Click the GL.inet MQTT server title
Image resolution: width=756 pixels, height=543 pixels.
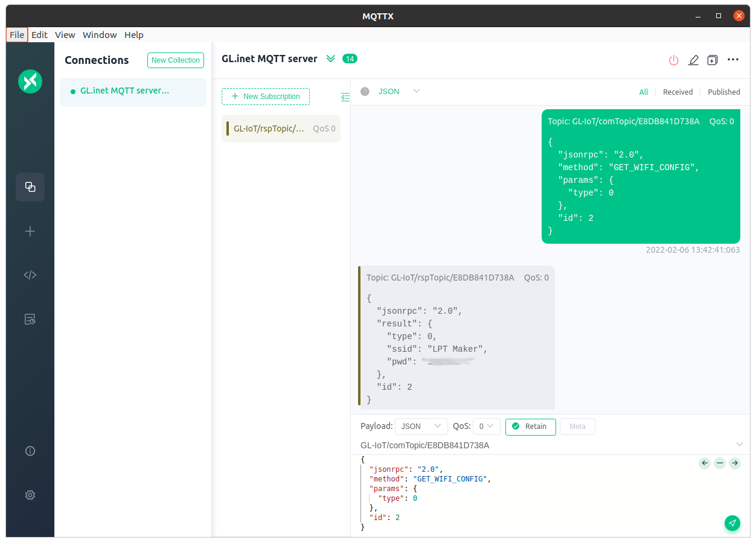click(x=269, y=59)
